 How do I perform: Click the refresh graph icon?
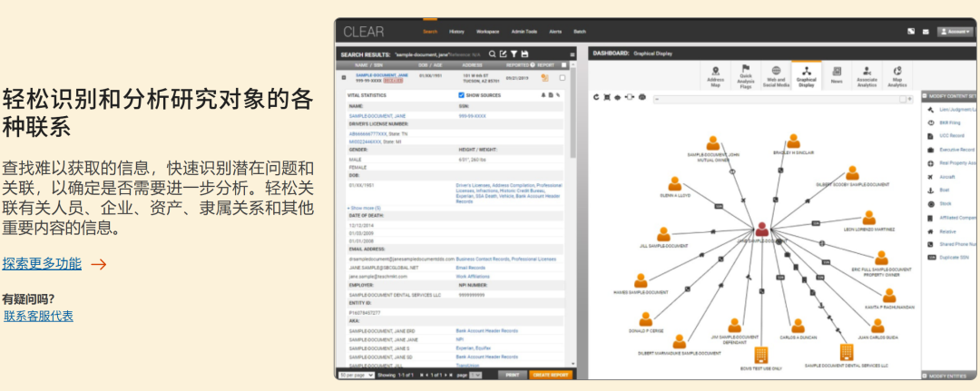click(596, 96)
